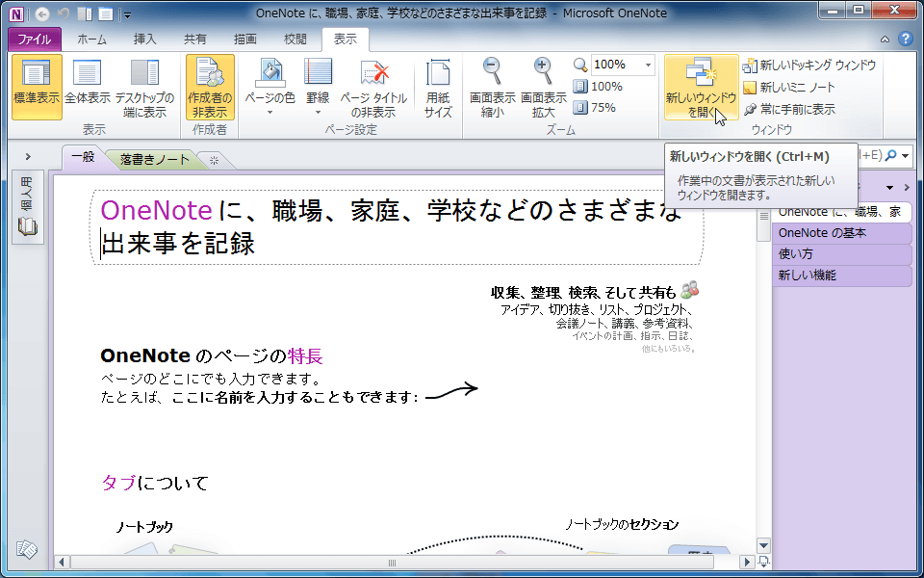The width and height of the screenshot is (924, 578).
Task: Open 用紙サイズ paper size
Action: click(x=438, y=88)
